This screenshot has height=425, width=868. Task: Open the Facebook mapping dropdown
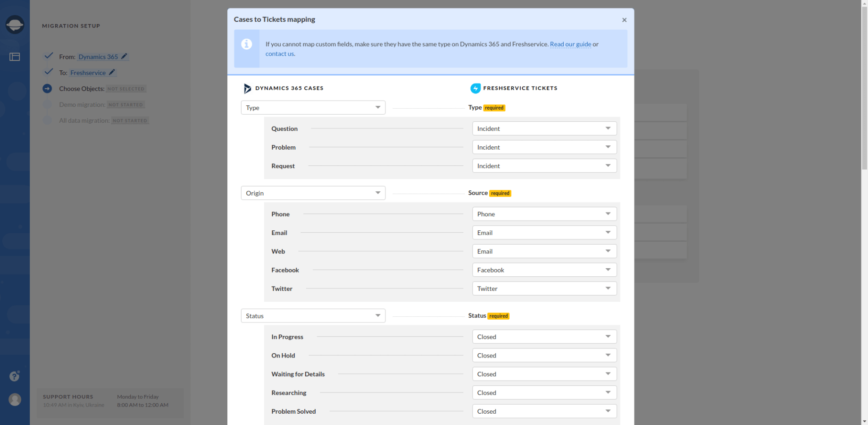tap(544, 270)
